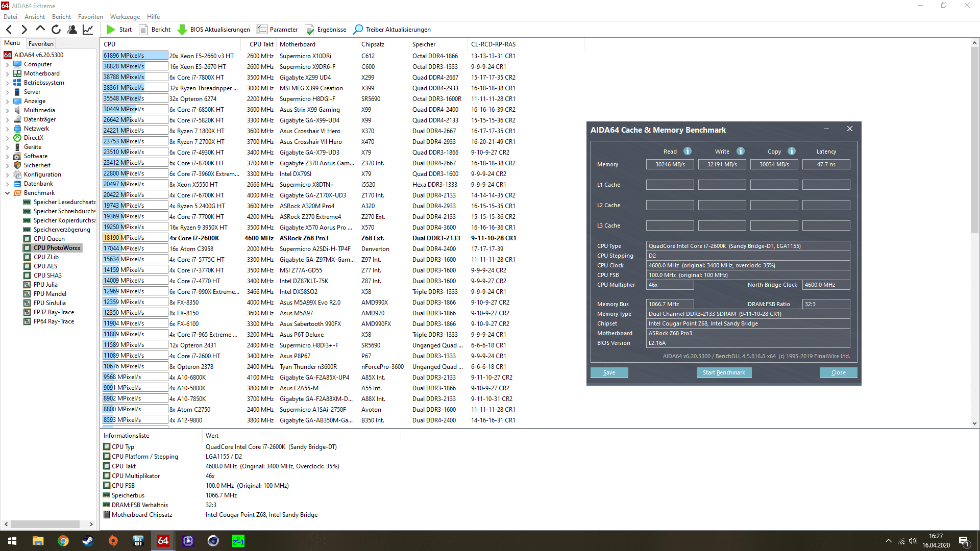Open the notification center icon

[x=964, y=541]
